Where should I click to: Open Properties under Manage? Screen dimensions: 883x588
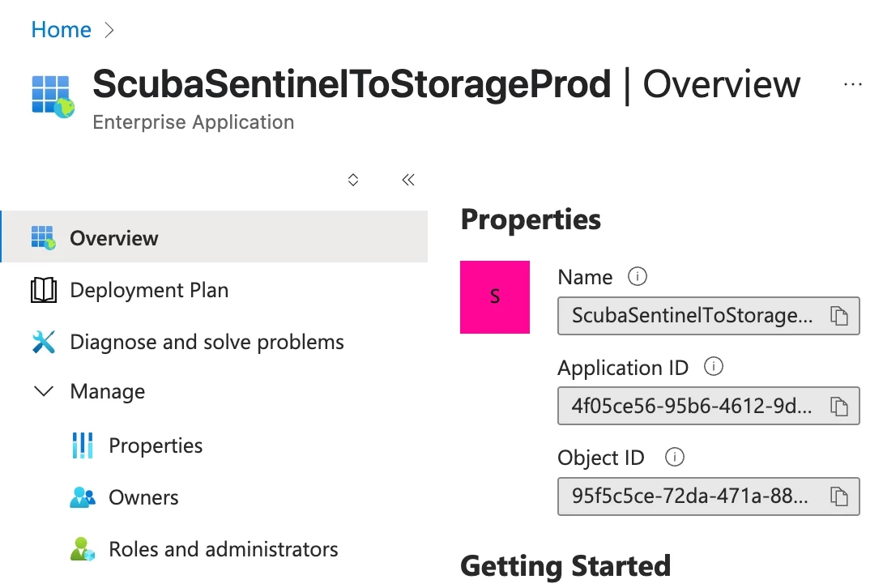point(156,445)
